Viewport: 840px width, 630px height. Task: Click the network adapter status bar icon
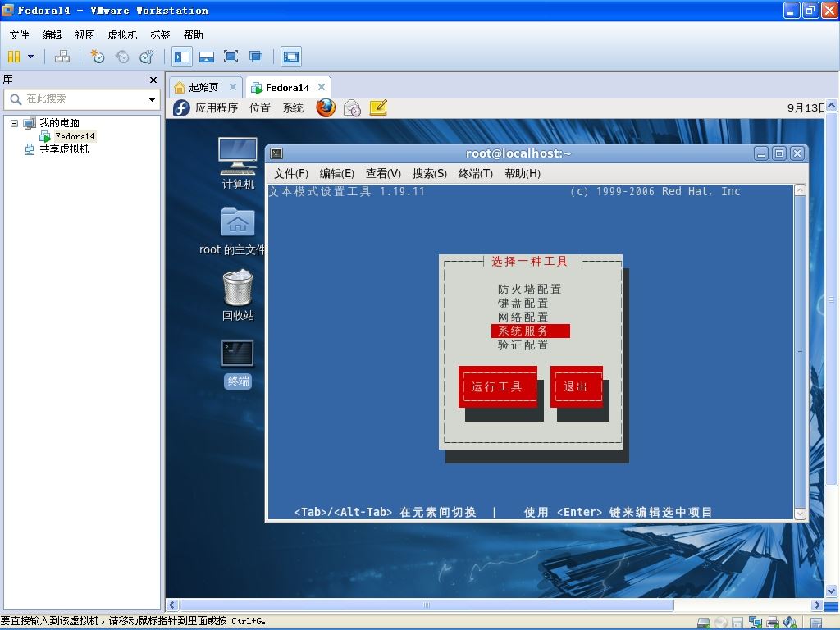[x=756, y=623]
